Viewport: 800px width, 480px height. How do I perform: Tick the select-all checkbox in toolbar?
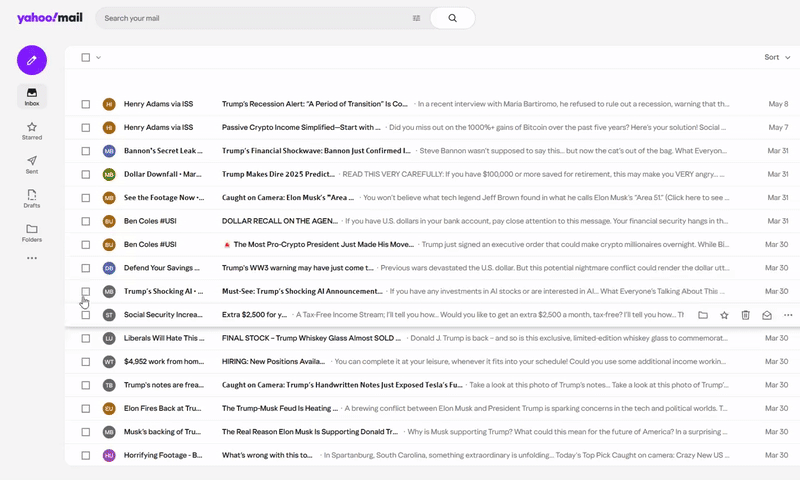(x=86, y=58)
